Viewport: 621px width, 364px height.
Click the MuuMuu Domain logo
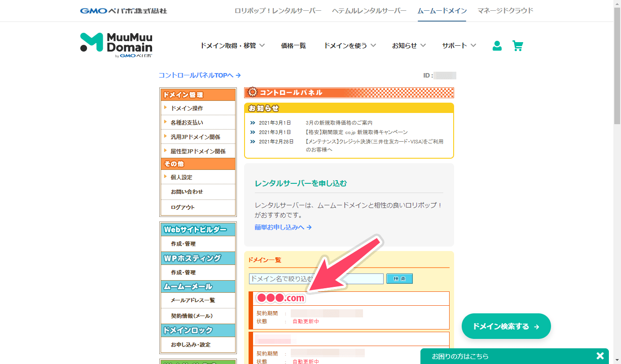(x=116, y=45)
